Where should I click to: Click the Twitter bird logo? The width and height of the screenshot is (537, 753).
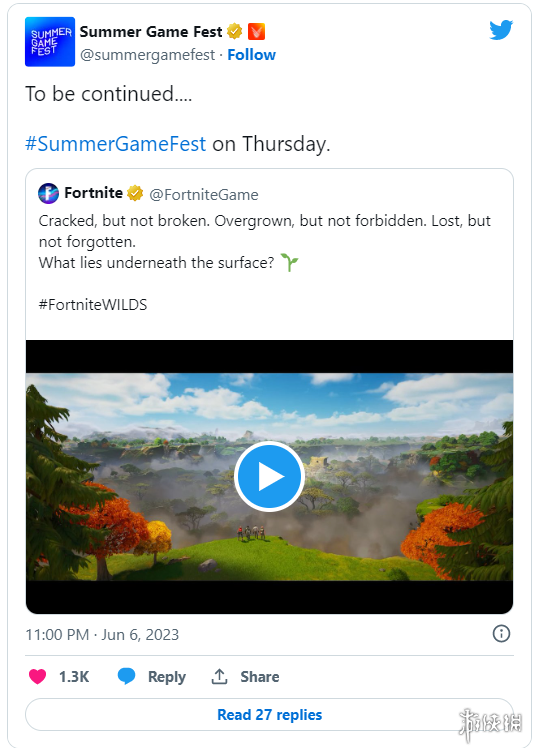click(x=501, y=30)
